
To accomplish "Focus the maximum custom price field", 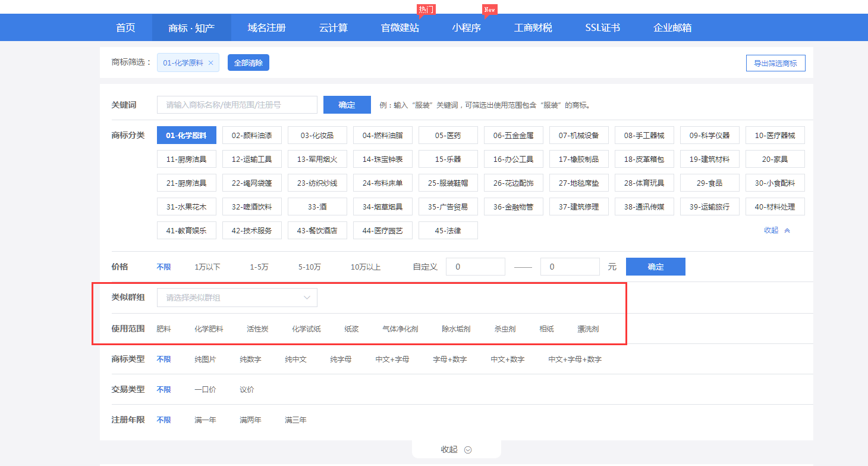I will tap(570, 267).
